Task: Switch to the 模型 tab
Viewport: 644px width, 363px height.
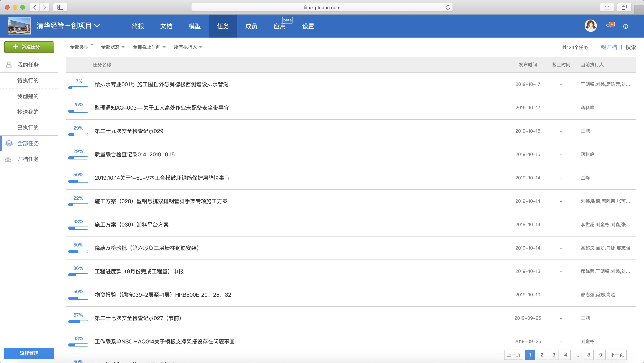Action: 195,26
